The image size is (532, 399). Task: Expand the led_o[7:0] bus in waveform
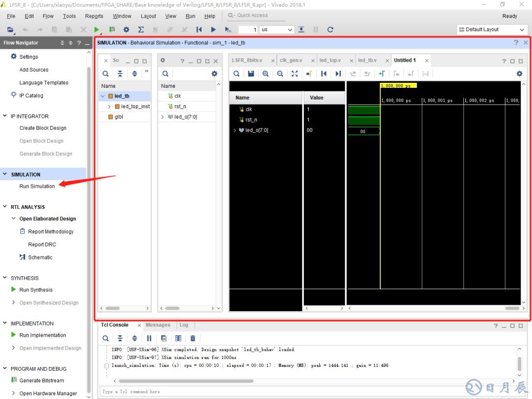pyautogui.click(x=235, y=130)
